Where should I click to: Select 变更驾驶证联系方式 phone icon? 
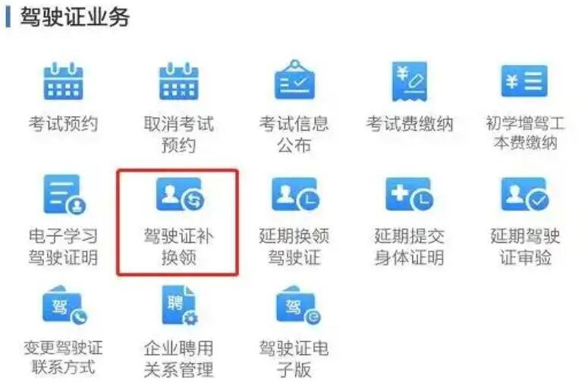[x=64, y=305]
